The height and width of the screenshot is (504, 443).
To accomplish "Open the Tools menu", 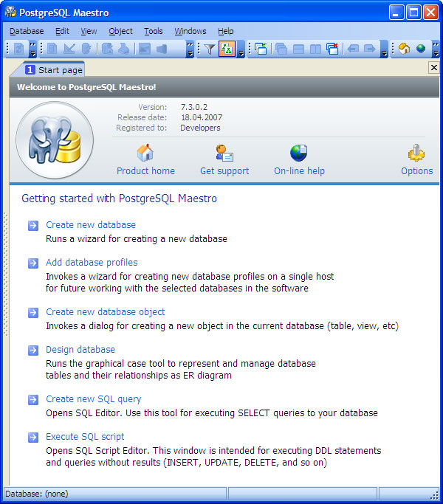I will [x=154, y=31].
